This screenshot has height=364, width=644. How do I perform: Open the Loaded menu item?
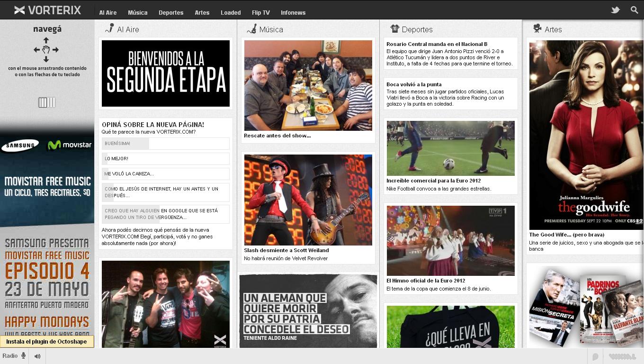(231, 13)
